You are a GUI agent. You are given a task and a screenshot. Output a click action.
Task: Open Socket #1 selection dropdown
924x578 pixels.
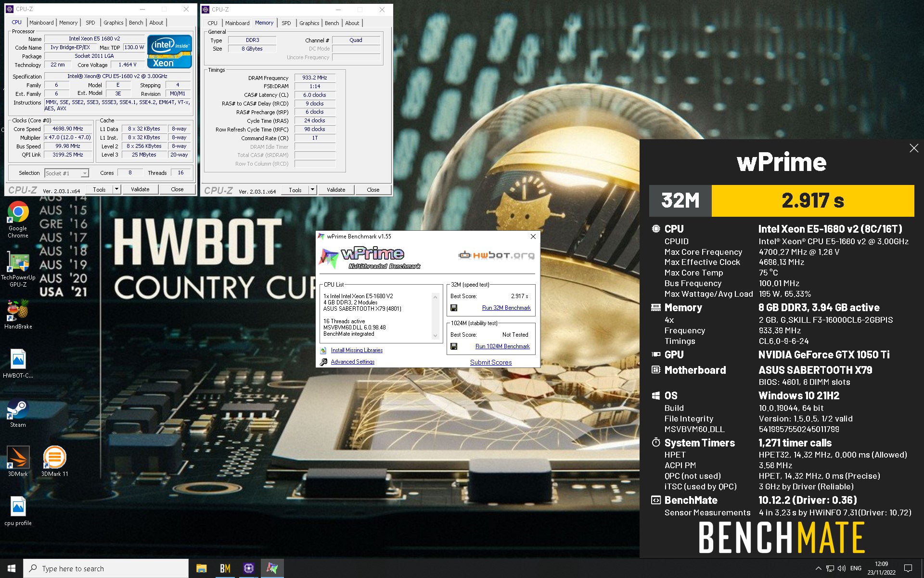point(66,173)
